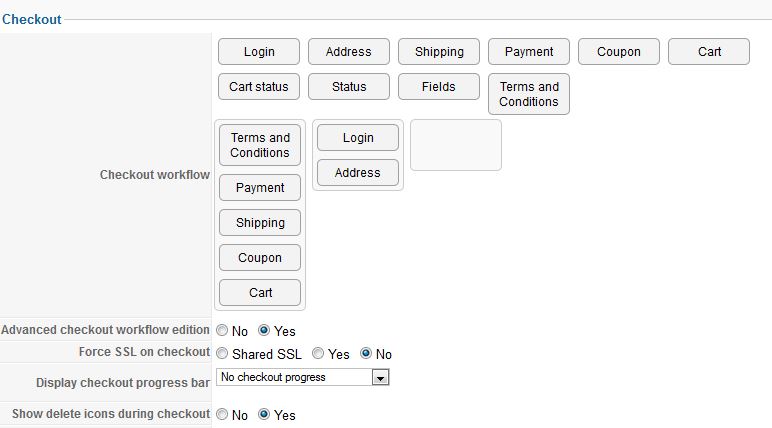
Task: Pick the Payment block in the top row
Action: (529, 52)
